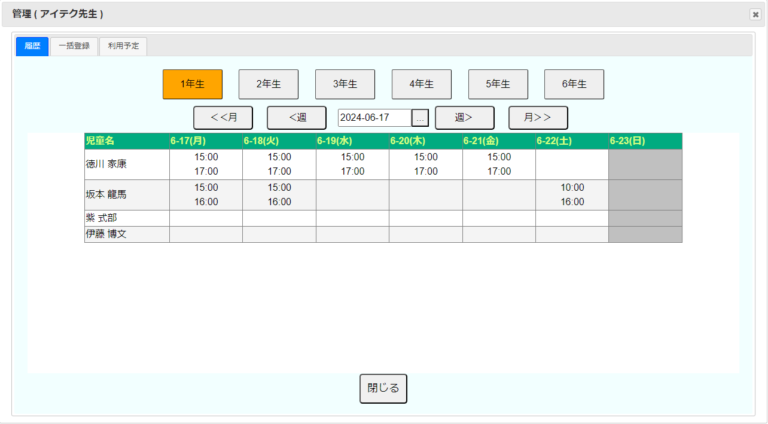Close the 管理 dialog with the X icon
The image size is (768, 424).
[755, 15]
